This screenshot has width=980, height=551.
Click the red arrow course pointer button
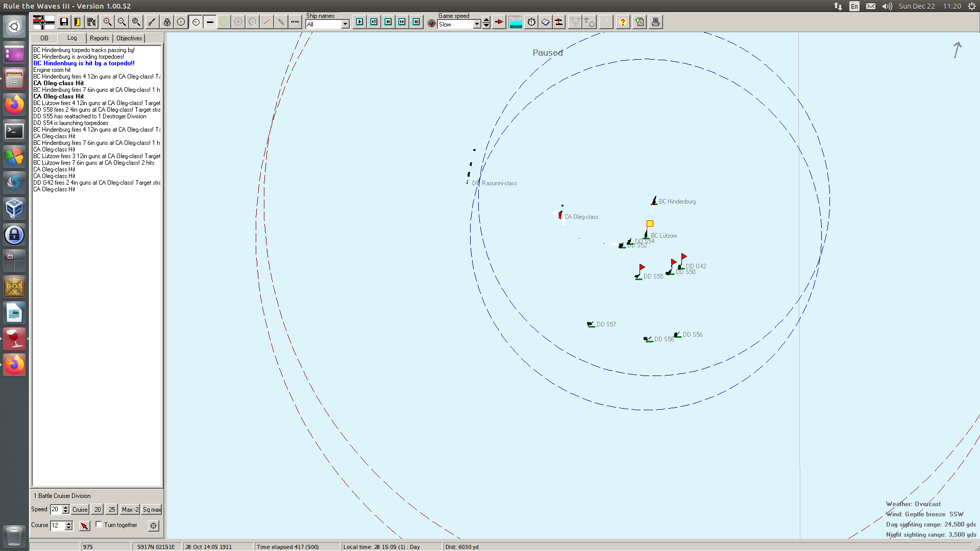click(x=85, y=525)
